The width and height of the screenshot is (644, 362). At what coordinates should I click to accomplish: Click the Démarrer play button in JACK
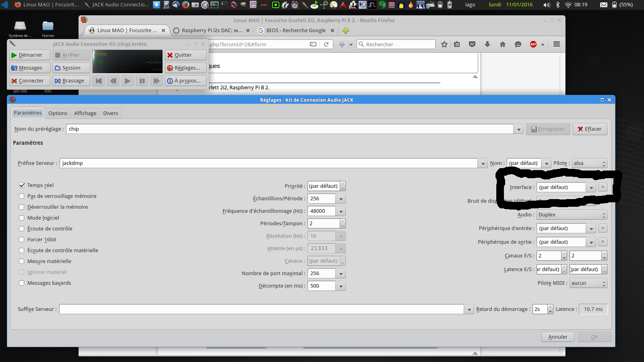pos(30,55)
